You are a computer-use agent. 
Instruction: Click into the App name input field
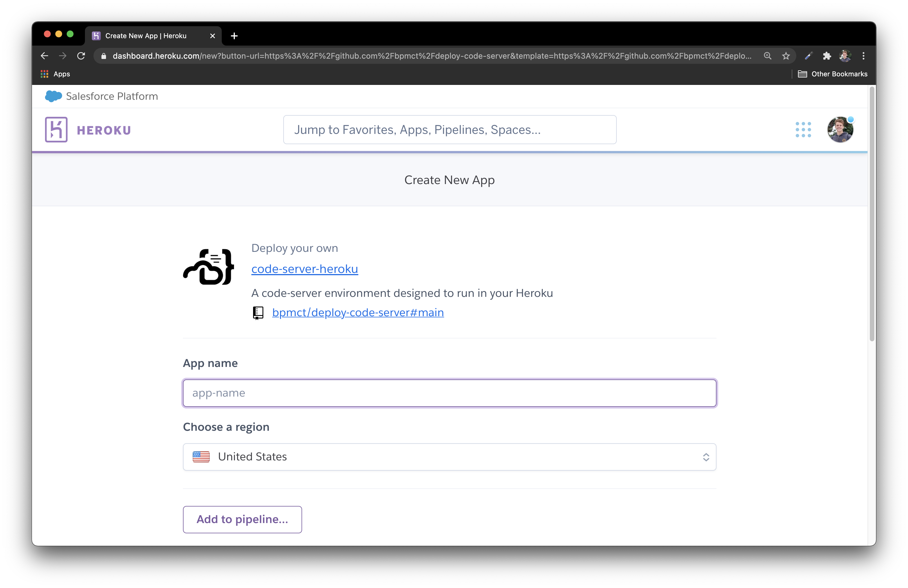pyautogui.click(x=449, y=393)
